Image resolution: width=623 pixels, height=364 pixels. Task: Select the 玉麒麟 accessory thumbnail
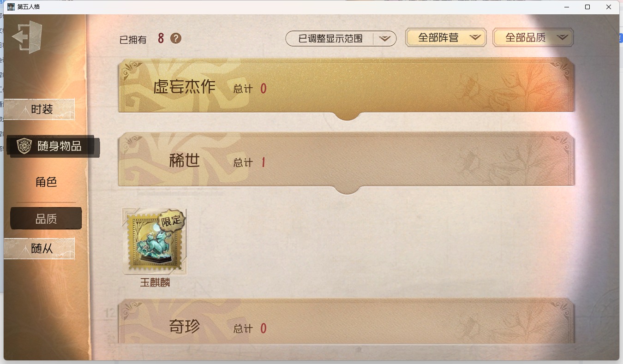[155, 241]
